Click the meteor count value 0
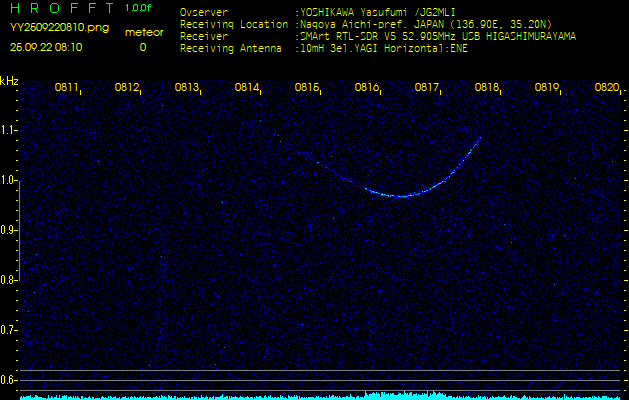 (x=142, y=47)
